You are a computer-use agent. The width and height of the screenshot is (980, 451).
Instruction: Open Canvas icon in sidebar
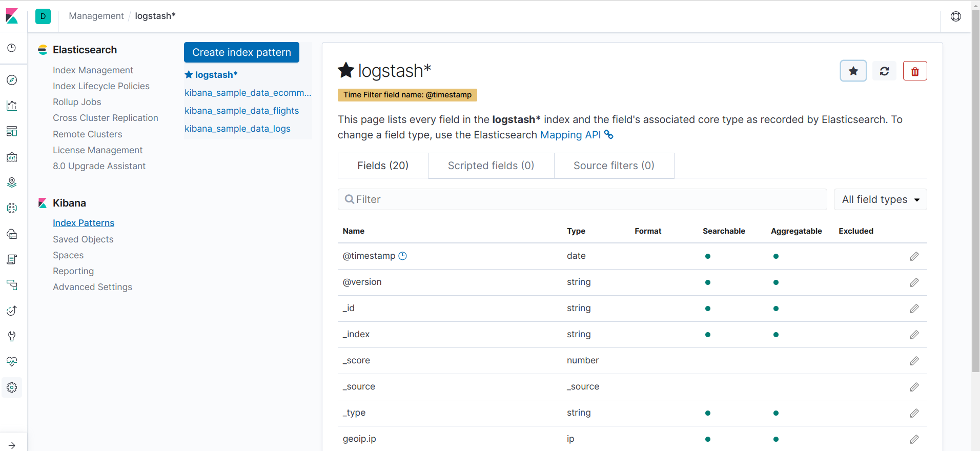click(12, 157)
